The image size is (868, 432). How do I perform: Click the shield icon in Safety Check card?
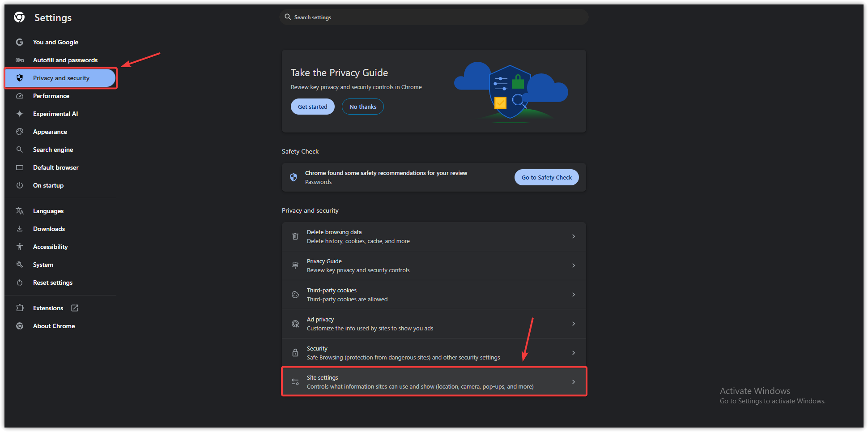(294, 177)
